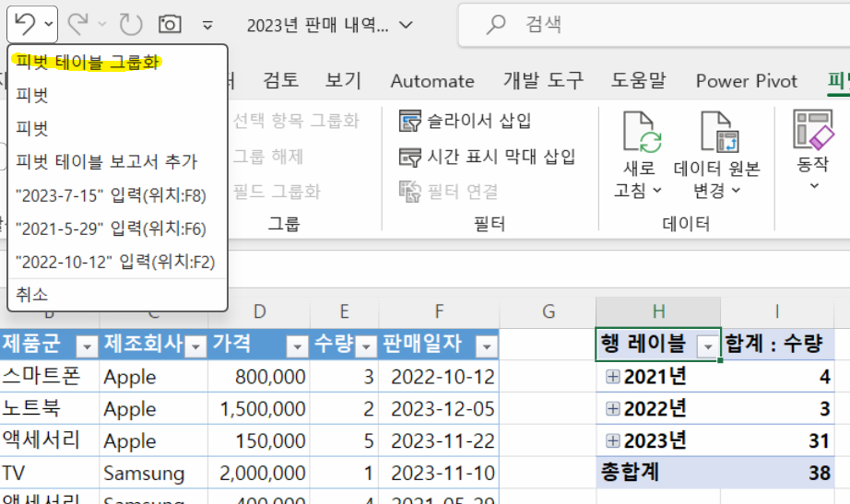850x504 pixels.
Task: Open the 도움말 ribbon tab
Action: tap(639, 80)
